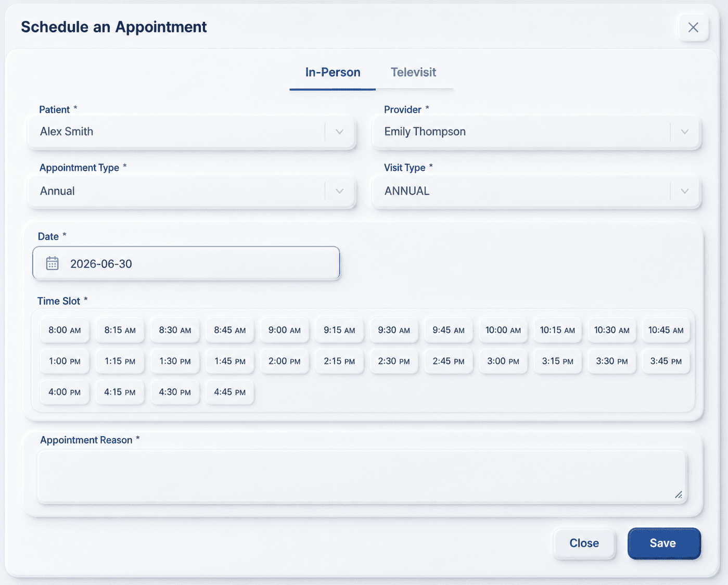Pick the 3:30 PM time slot
728x585 pixels.
coord(612,361)
